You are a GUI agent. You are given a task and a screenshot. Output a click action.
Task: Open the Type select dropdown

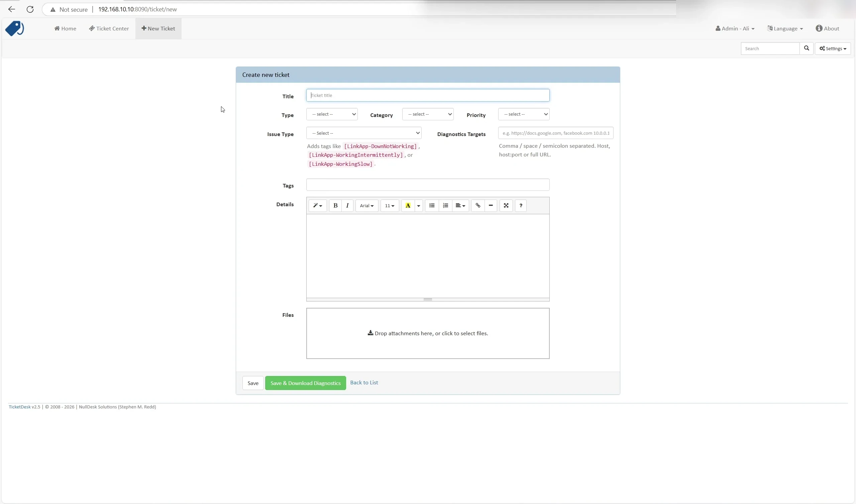coord(332,114)
